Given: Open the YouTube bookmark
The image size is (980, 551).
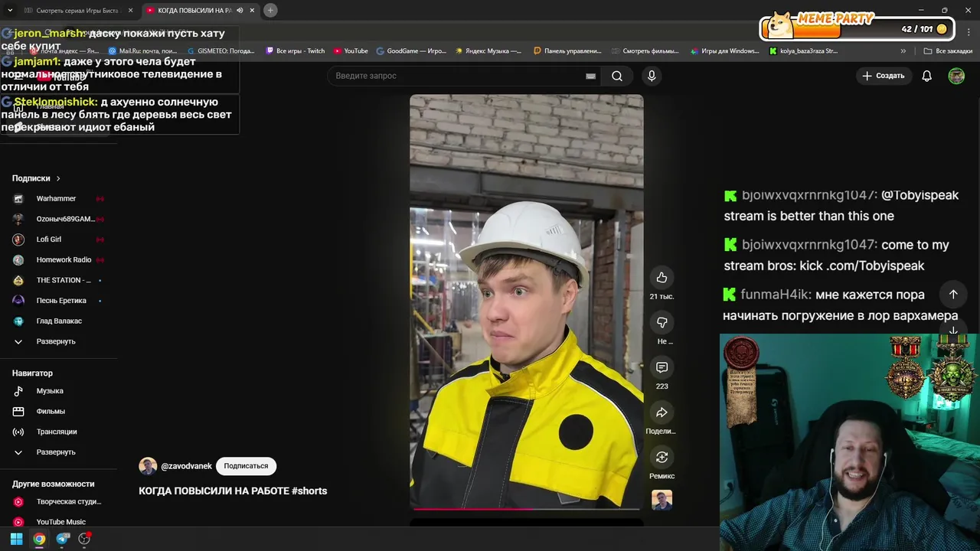Looking at the screenshot, I should [x=351, y=51].
